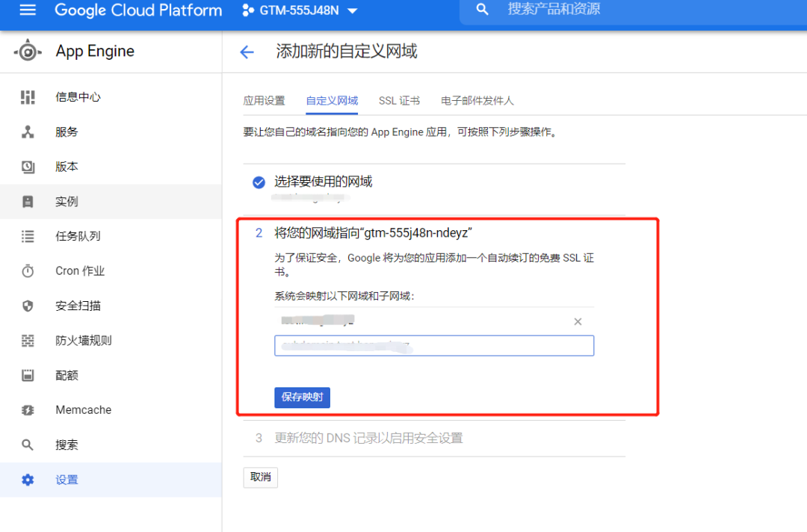This screenshot has width=807, height=532.
Task: Click the 安全扫描 shield icon
Action: tap(28, 306)
